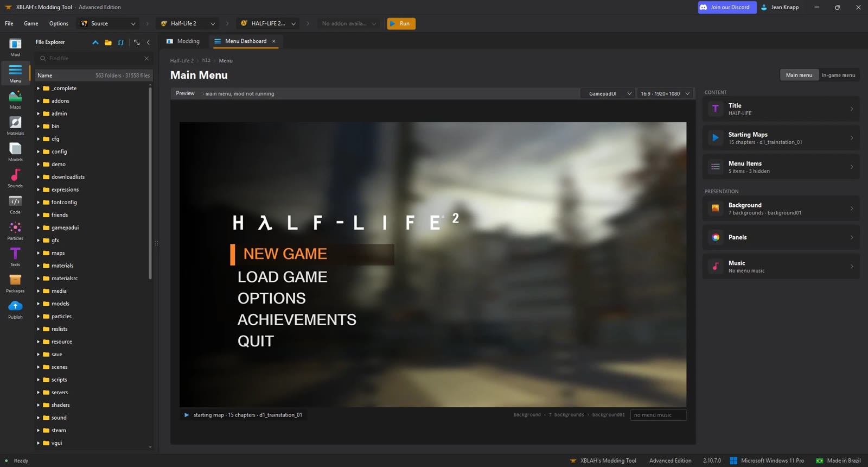
Task: Open the Music presentation card
Action: pos(781,266)
